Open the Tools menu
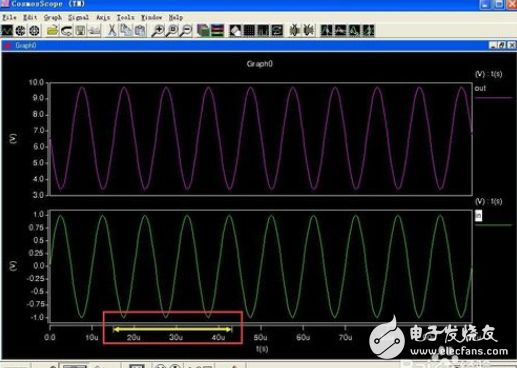 point(125,17)
